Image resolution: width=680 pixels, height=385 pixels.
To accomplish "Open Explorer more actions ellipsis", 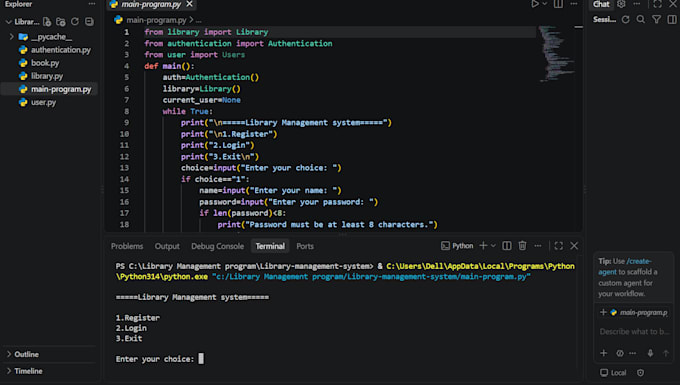I will point(92,4).
